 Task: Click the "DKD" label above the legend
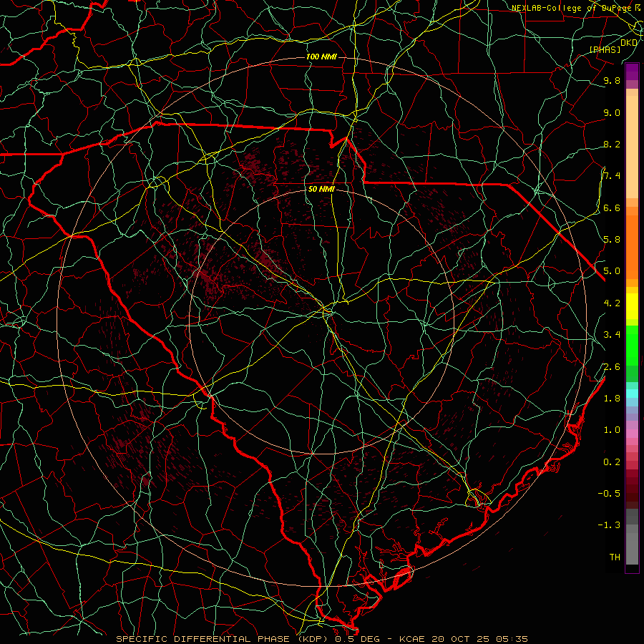pyautogui.click(x=629, y=43)
